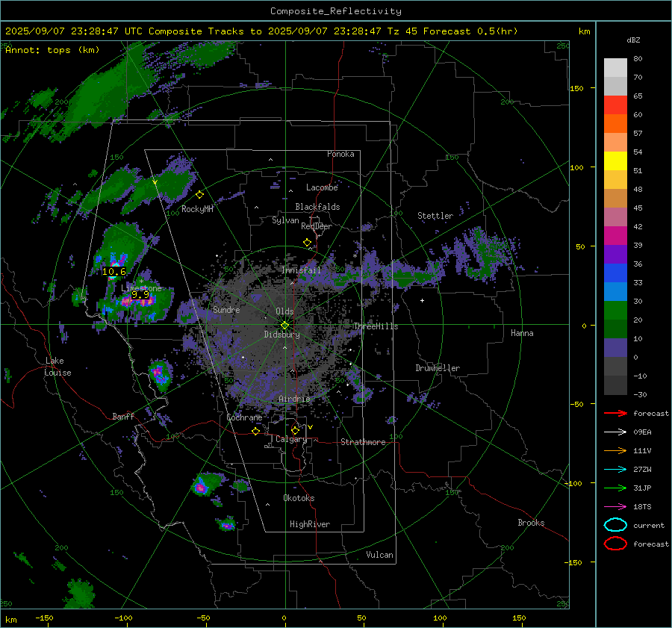Click the Blackfalds city label
Screen dimensions: 672x628
click(317, 207)
